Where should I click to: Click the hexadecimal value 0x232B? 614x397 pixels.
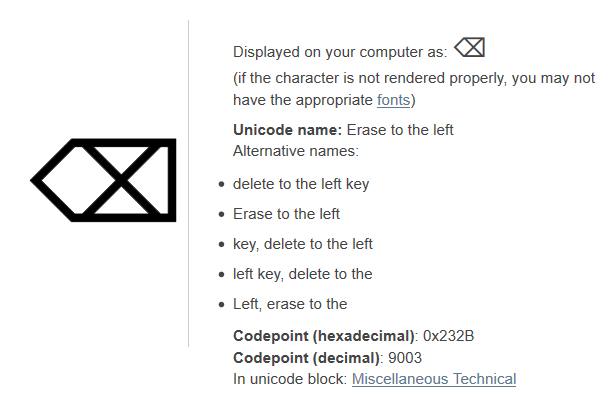click(448, 336)
